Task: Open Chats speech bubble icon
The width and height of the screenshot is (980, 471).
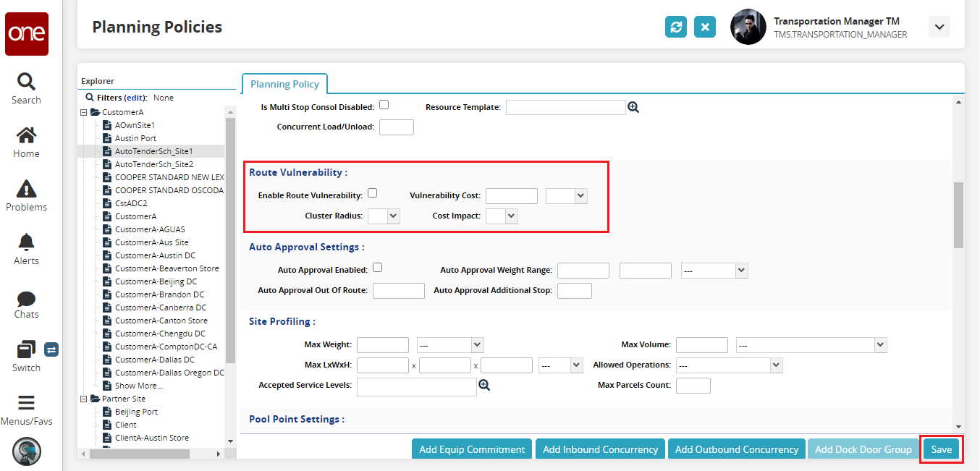Action: (26, 298)
